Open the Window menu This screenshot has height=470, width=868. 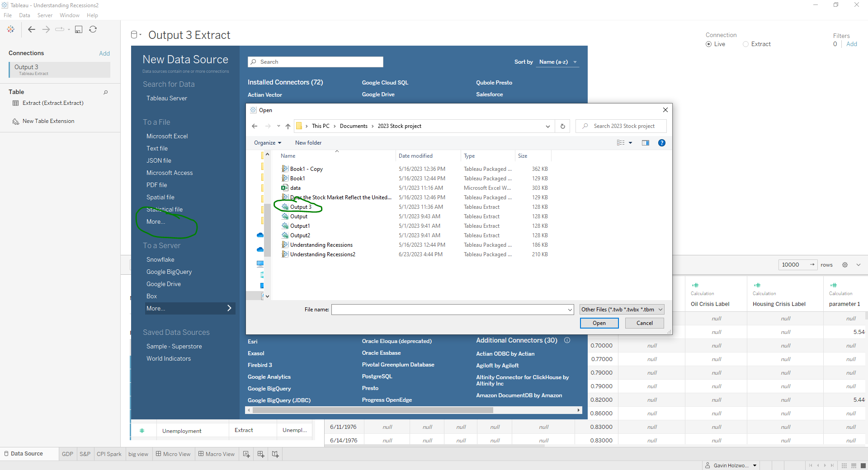click(x=70, y=15)
